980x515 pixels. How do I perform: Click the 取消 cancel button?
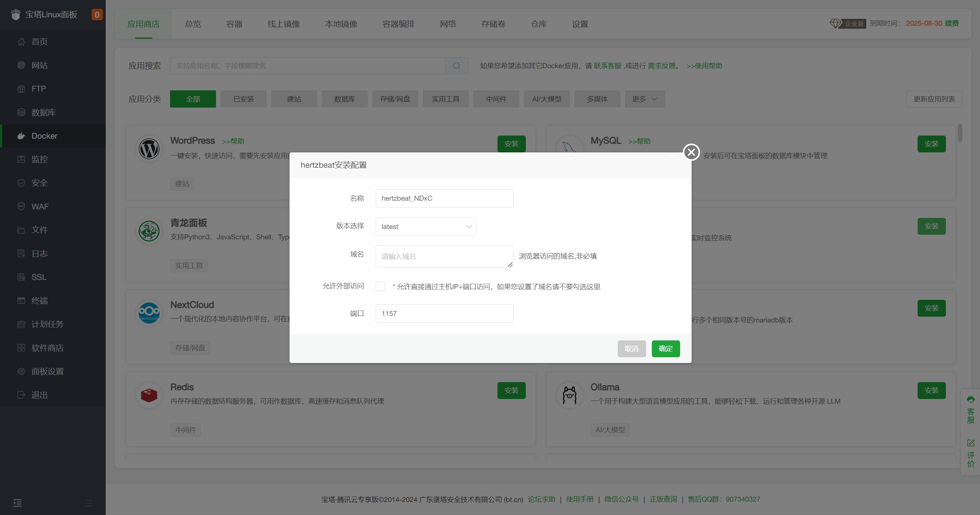pos(632,349)
